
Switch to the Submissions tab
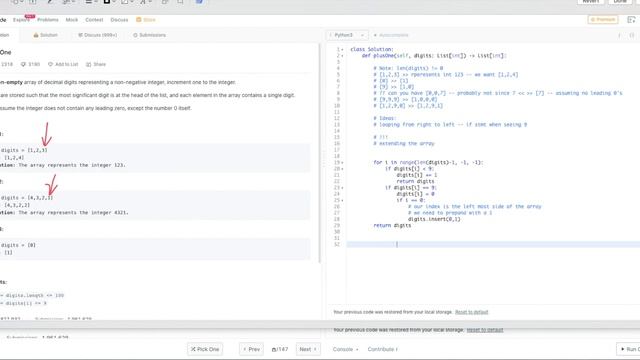(149, 35)
